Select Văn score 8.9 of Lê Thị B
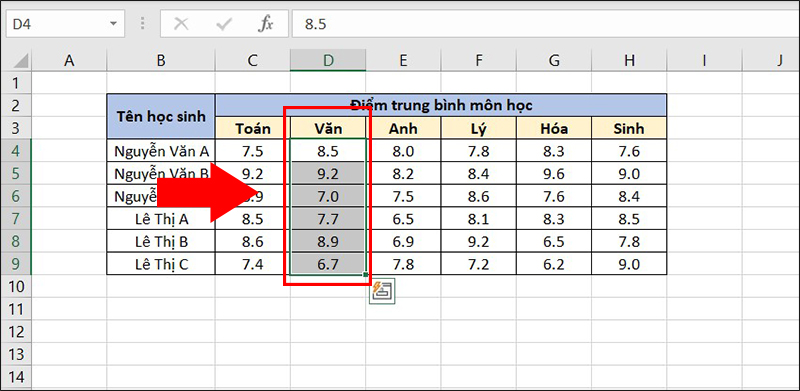Viewport: 800px width, 391px height. click(328, 241)
